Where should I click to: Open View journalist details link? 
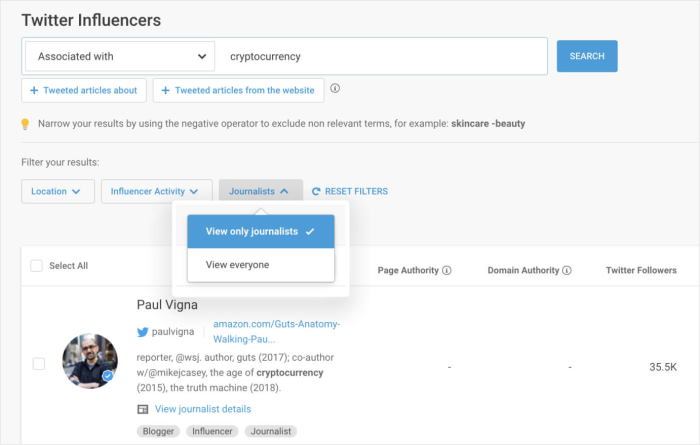[x=203, y=409]
